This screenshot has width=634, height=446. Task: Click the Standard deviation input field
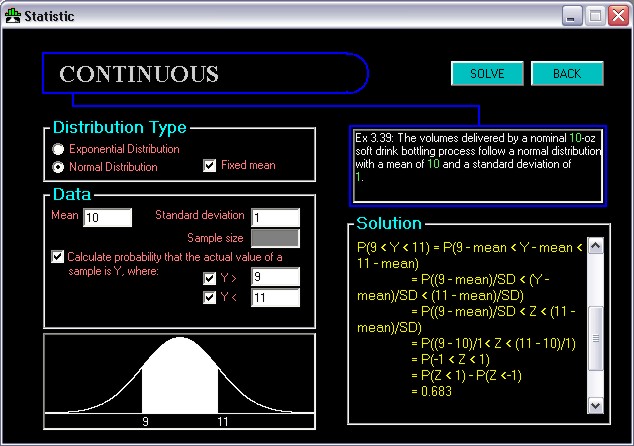[x=275, y=218]
